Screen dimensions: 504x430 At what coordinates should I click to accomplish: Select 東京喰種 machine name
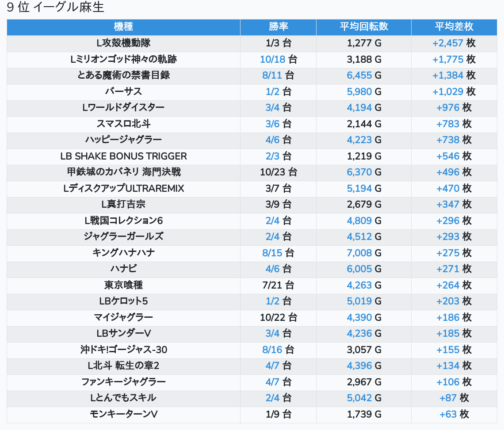click(x=123, y=285)
